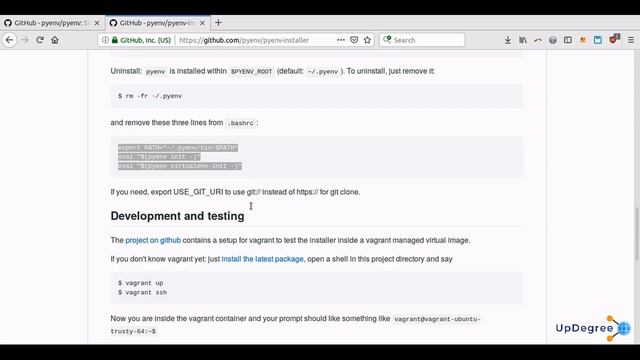The image size is (640, 360).
Task: Open the browser home page
Action: (55, 40)
